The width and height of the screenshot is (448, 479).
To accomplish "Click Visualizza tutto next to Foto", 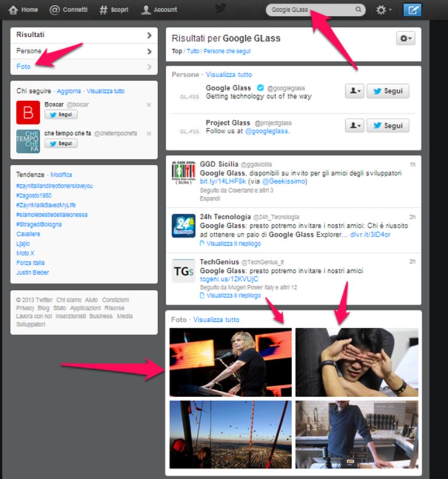I will coord(216,320).
